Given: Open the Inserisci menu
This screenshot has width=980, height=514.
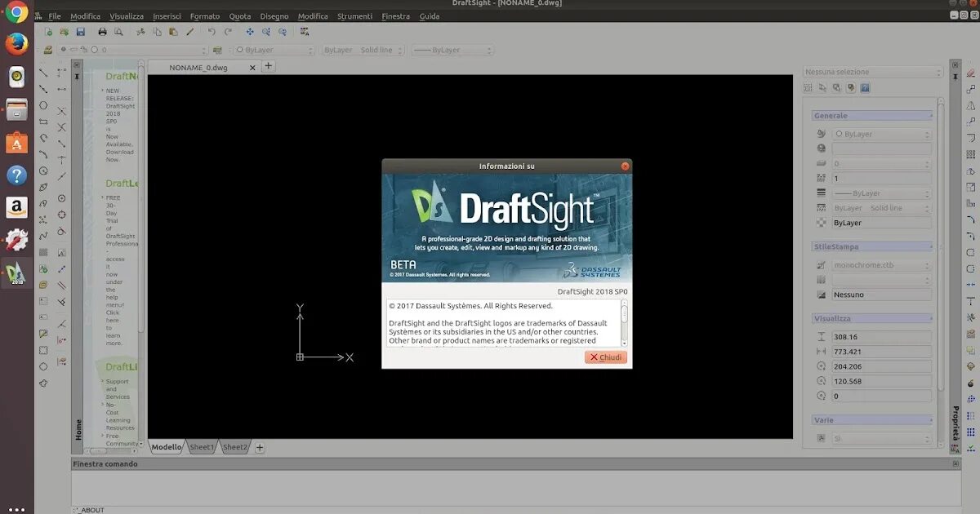Looking at the screenshot, I should click(167, 16).
